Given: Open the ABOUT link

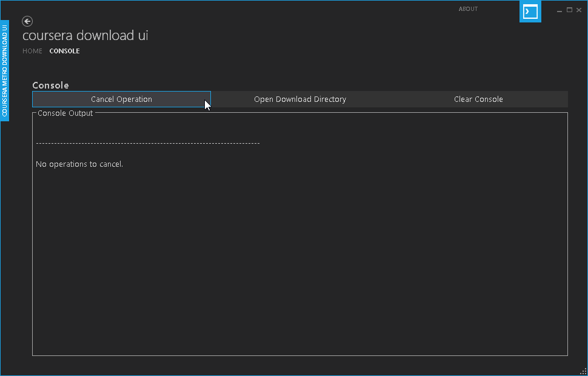Looking at the screenshot, I should click(x=468, y=9).
